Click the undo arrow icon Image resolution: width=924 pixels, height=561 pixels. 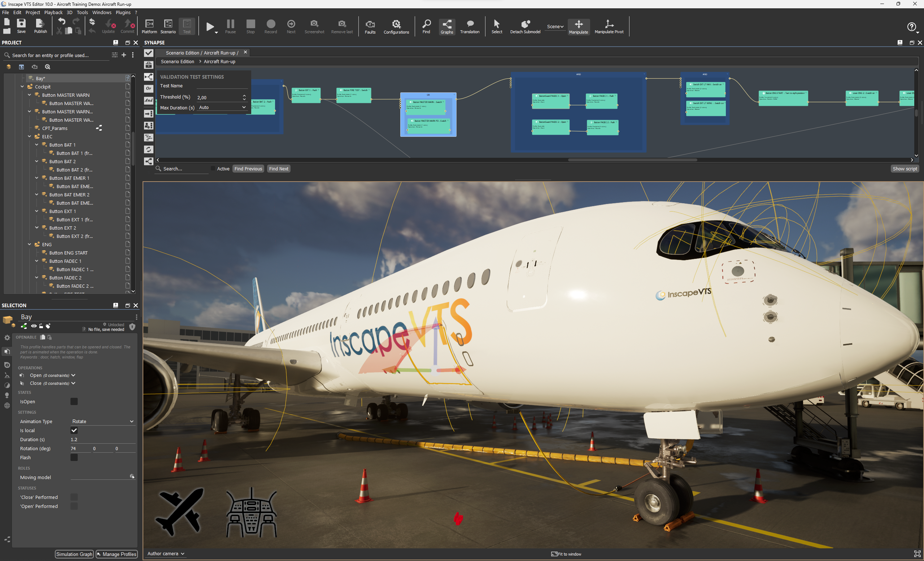point(61,21)
